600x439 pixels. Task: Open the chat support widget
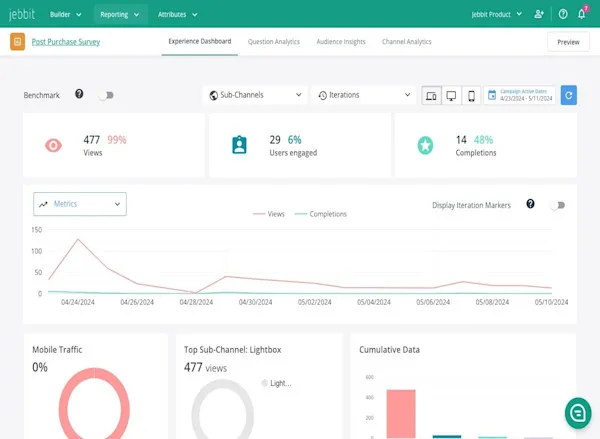[x=578, y=413]
